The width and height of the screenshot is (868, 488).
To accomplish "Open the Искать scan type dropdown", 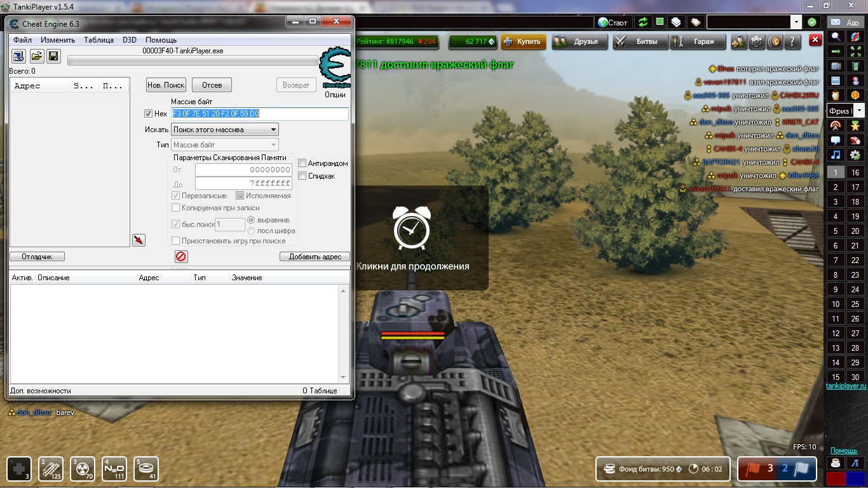I will click(226, 130).
